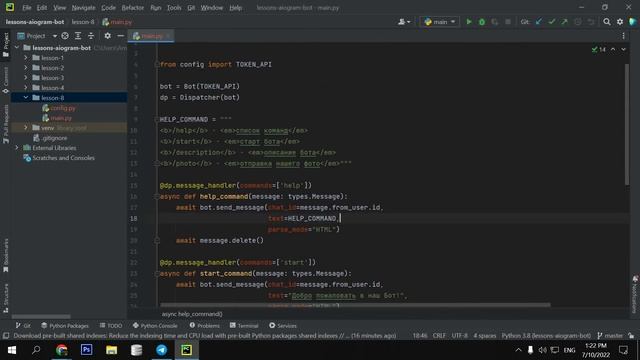Viewport: 640px width, 360px height.
Task: Open Chrome from the taskbar
Action: coord(62,350)
